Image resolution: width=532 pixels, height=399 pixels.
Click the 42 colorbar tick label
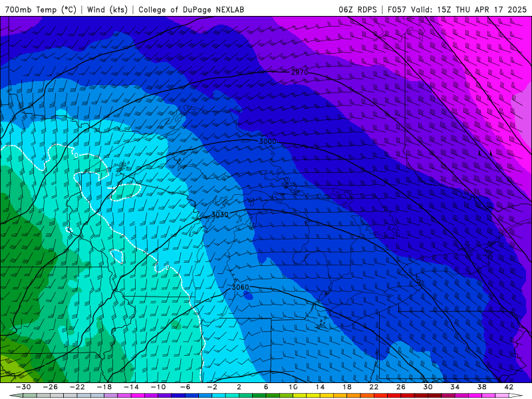(x=509, y=387)
